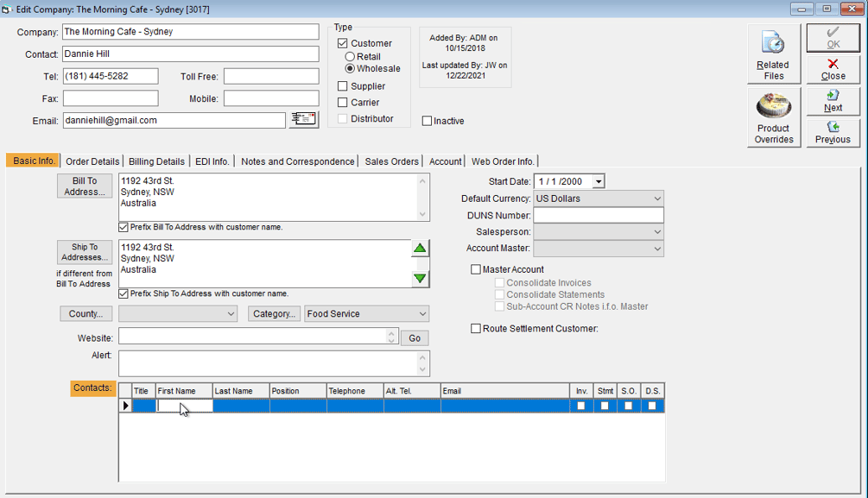Click green down arrow for Ship To addresses
Image resolution: width=868 pixels, height=498 pixels.
(420, 278)
